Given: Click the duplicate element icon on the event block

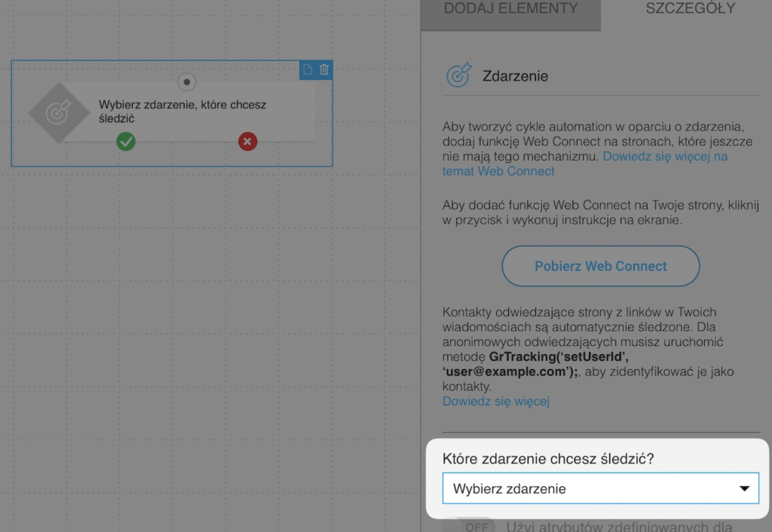Looking at the screenshot, I should [x=308, y=69].
